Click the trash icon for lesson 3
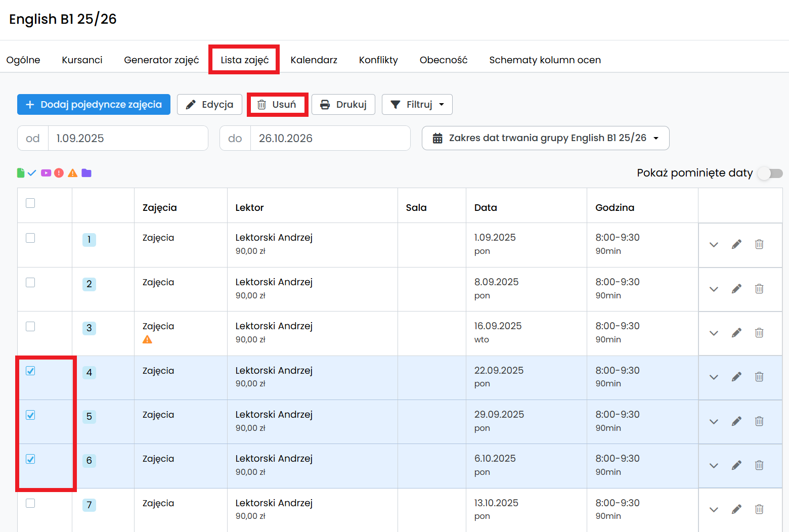The width and height of the screenshot is (789, 532). coord(759,333)
